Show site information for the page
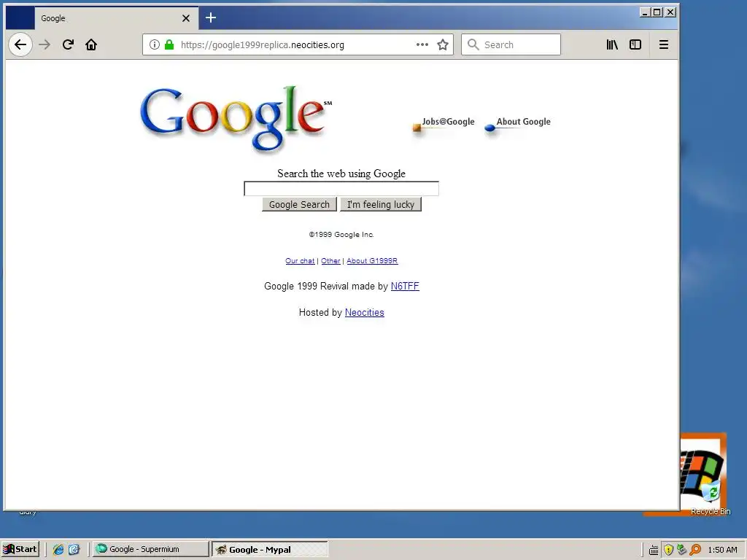The image size is (747, 560). 155,44
